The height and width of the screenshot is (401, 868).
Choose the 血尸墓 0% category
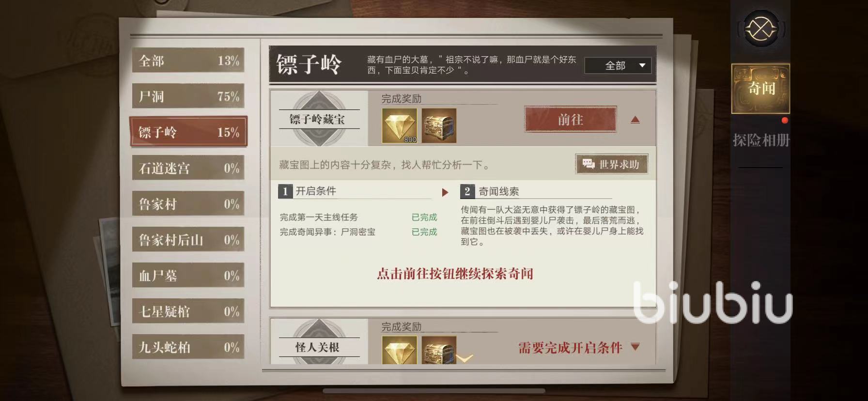[188, 275]
